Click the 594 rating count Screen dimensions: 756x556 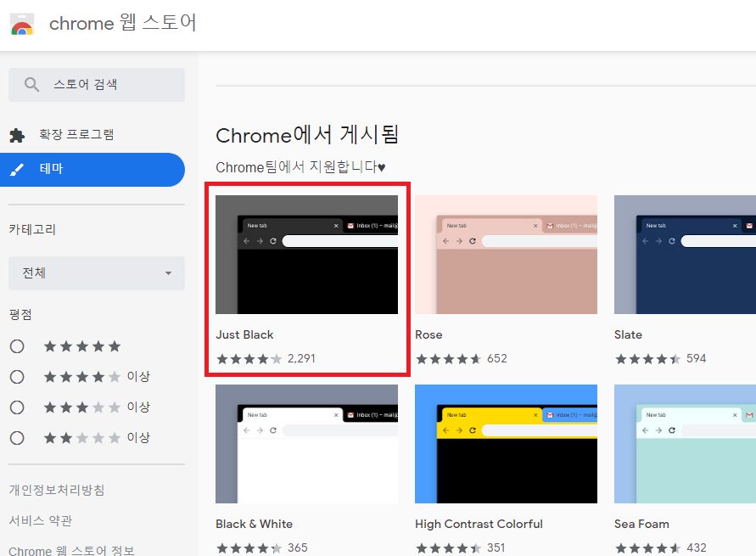pos(697,359)
